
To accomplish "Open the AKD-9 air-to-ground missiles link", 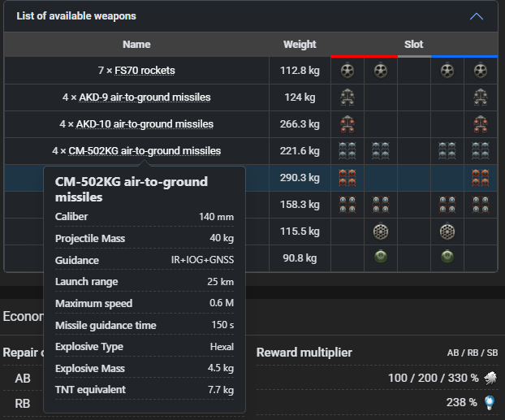I will [x=145, y=97].
